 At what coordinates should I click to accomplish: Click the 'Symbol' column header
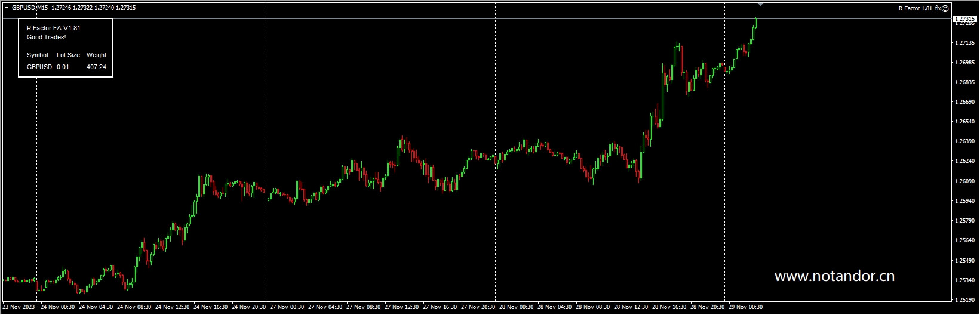click(38, 55)
